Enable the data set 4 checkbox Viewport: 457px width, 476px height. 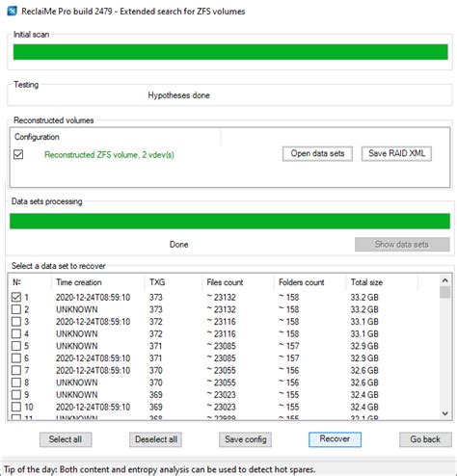16,333
